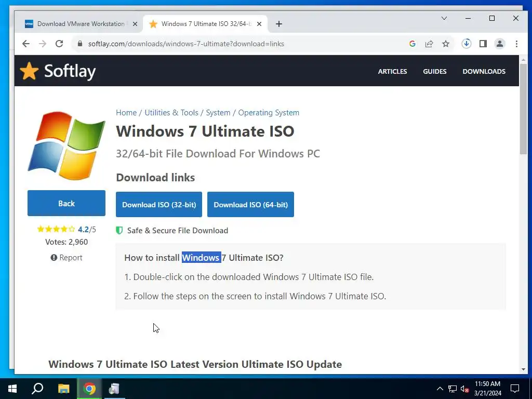Image resolution: width=532 pixels, height=399 pixels.
Task: Go back using browser back arrow
Action: (x=26, y=44)
